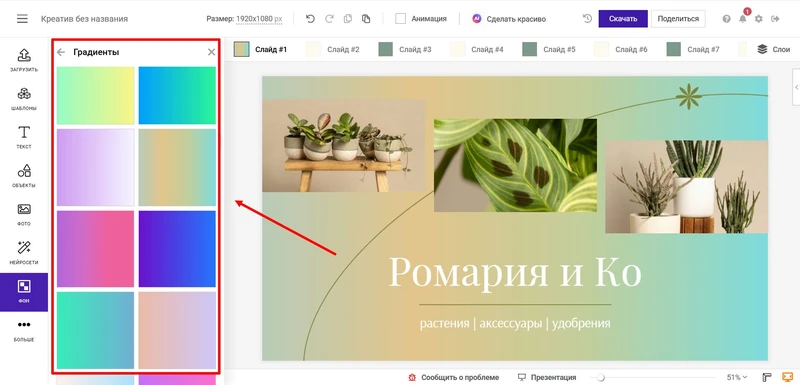This screenshot has height=385, width=800.
Task: Open the hamburger main menu
Action: (22, 19)
